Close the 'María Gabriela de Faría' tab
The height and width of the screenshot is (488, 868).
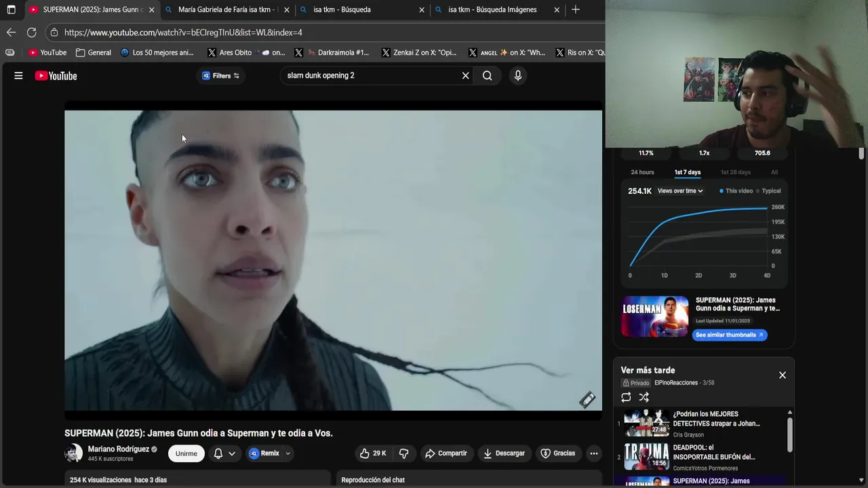tap(287, 9)
